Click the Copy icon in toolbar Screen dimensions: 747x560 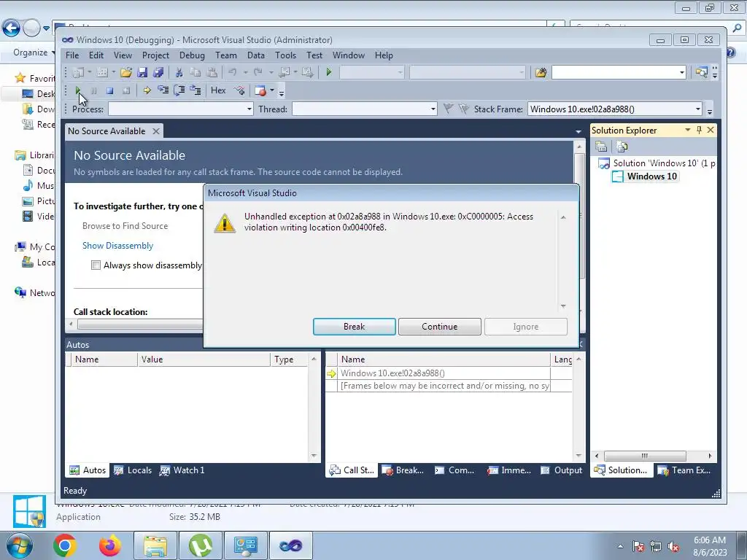tap(196, 72)
